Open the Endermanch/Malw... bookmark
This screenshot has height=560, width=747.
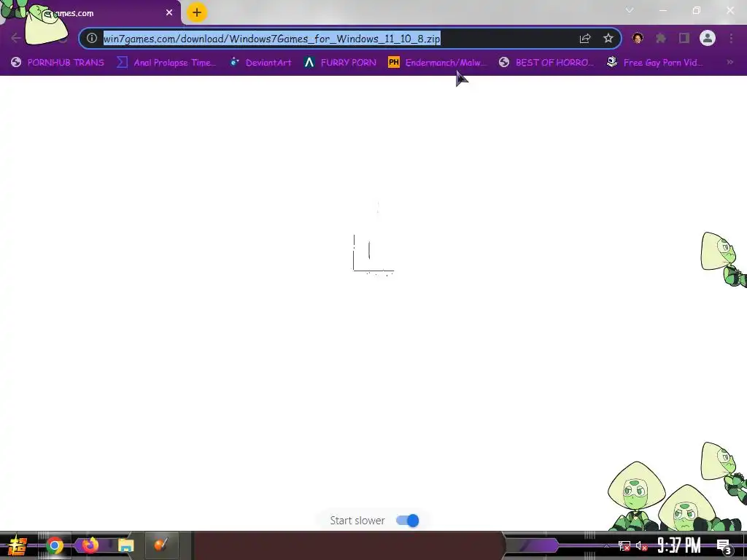pyautogui.click(x=438, y=63)
